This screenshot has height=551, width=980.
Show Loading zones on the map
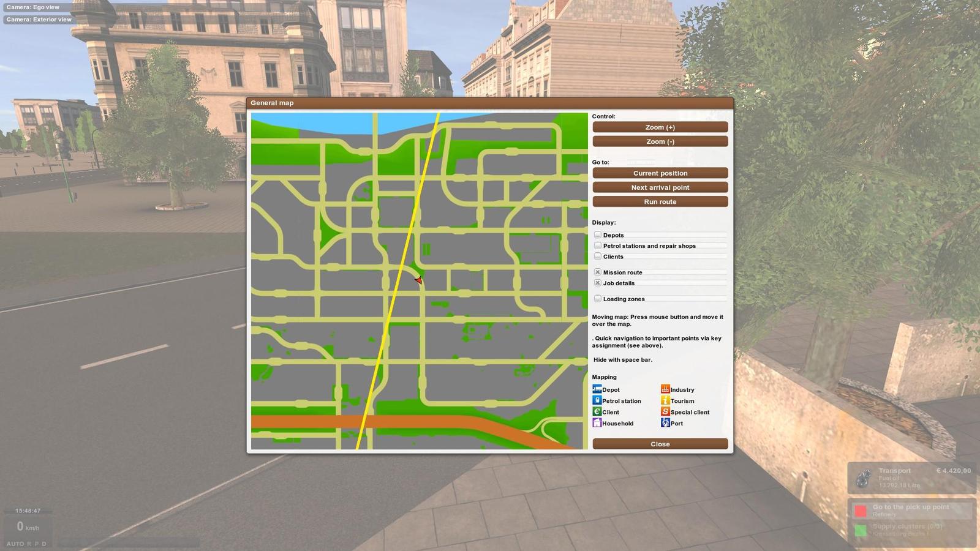598,299
